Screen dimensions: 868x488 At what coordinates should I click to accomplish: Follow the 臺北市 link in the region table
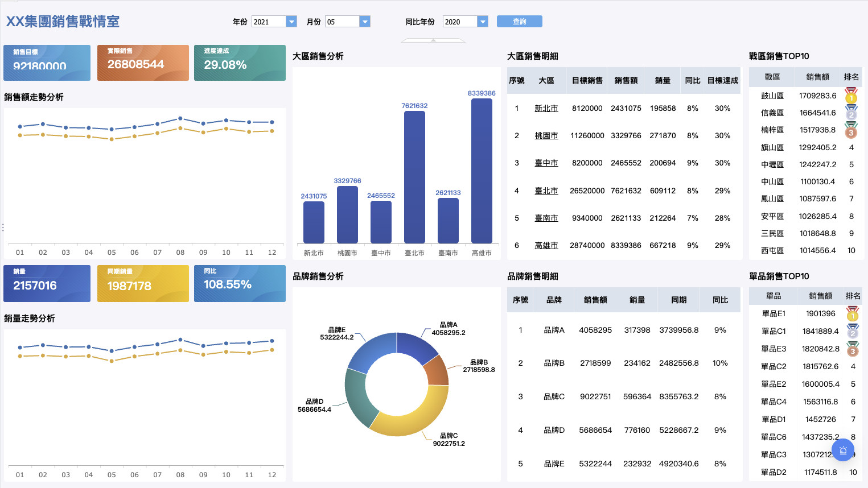coord(546,191)
